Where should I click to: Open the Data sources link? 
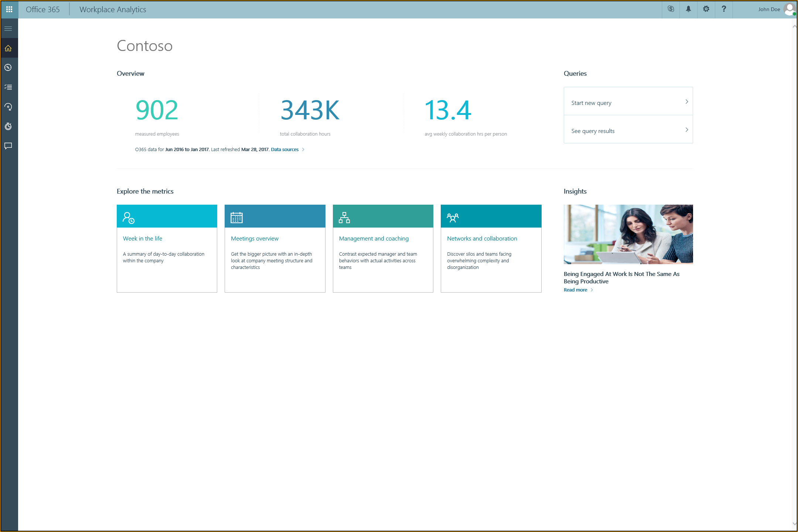pos(284,150)
